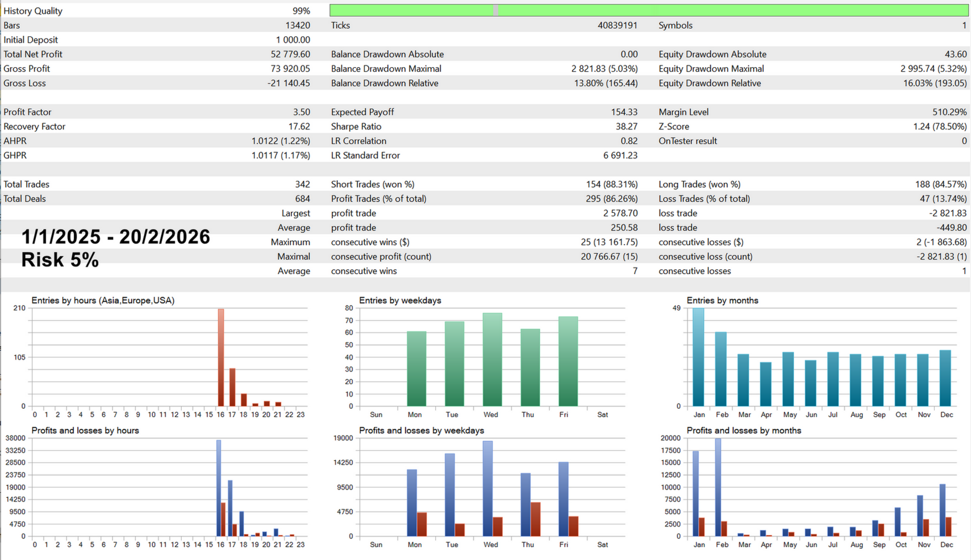This screenshot has height=560, width=971.
Task: Select the GHPR value 1.0117 (1.17%)
Action: (x=281, y=156)
